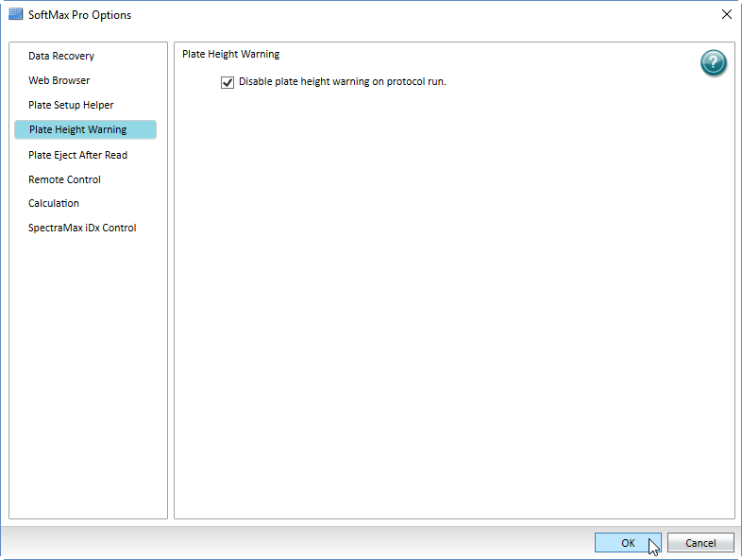Viewport: 742px width, 560px height.
Task: Go to Plate Setup Helper settings
Action: coord(71,106)
